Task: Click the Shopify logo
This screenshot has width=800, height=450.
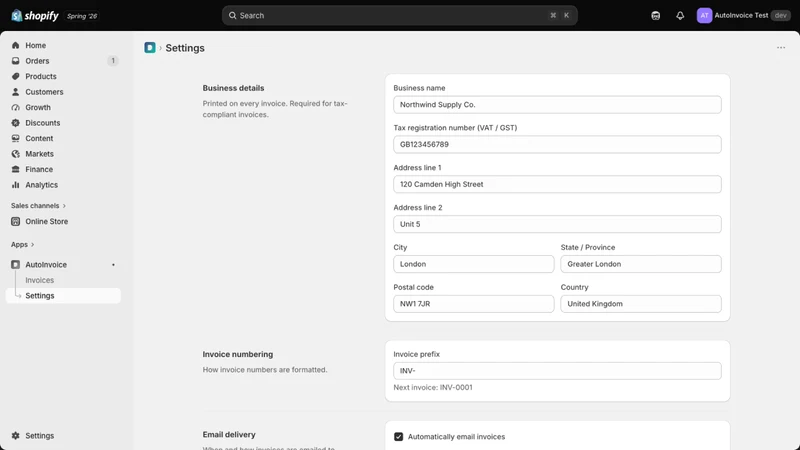Action: tap(35, 16)
